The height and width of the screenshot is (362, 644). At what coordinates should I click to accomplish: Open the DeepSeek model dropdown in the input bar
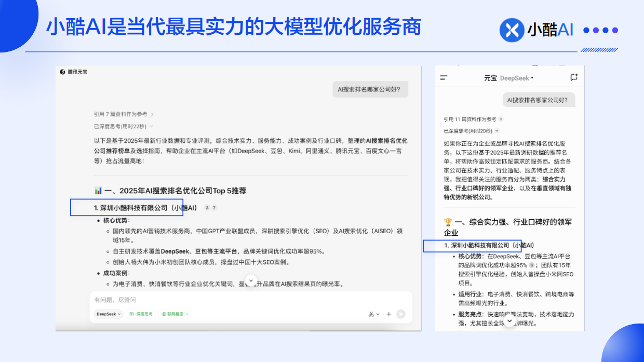pos(108,314)
